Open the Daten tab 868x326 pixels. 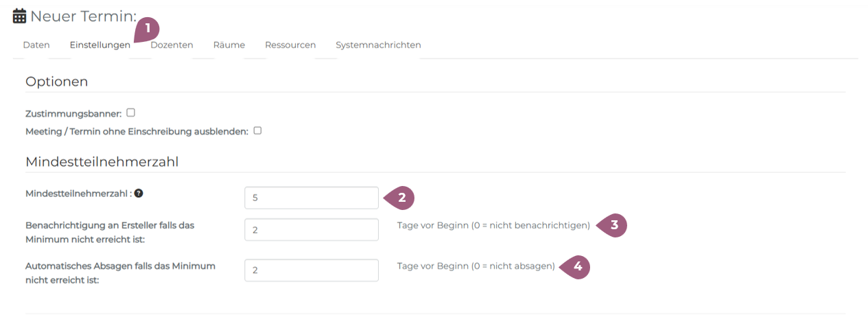tap(36, 45)
